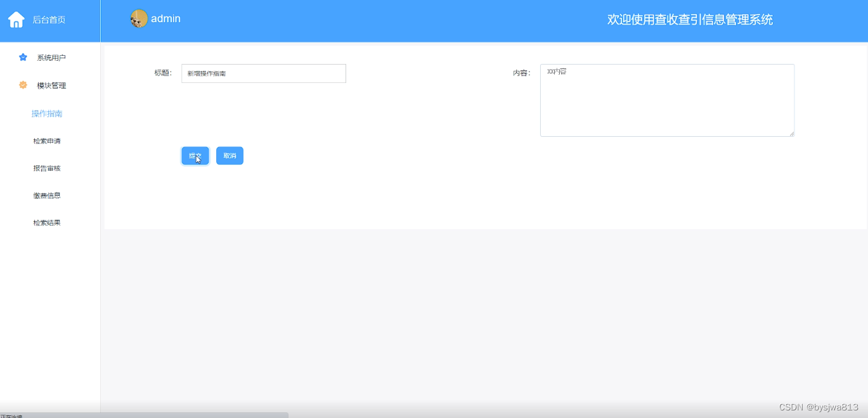
Task: Open the 报告审核 menu item
Action: [47, 168]
